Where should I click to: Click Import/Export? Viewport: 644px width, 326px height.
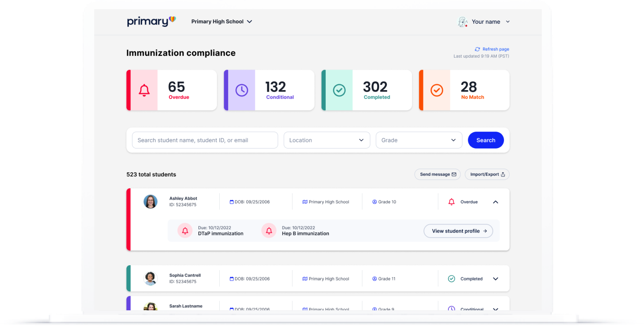pos(487,174)
